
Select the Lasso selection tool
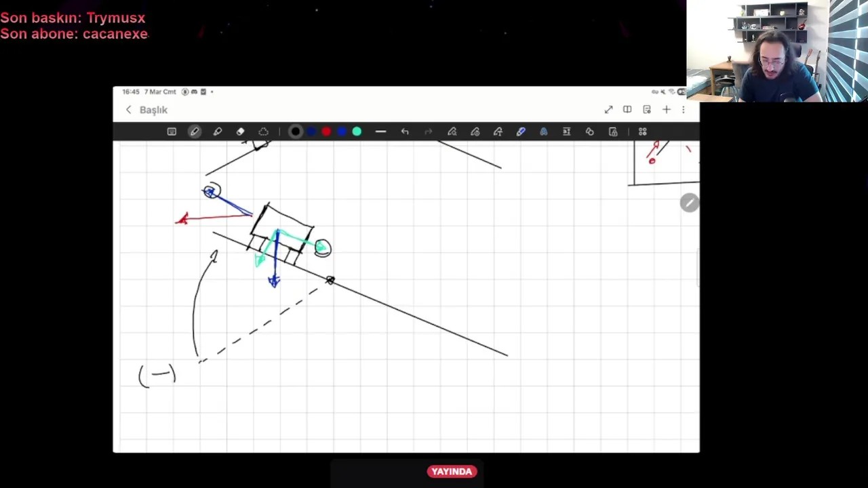pos(264,131)
